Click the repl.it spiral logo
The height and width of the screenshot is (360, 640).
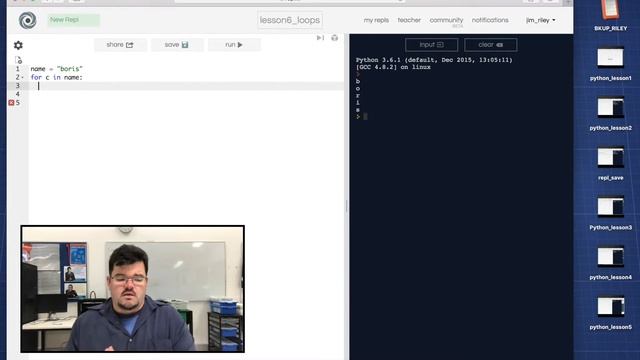click(x=28, y=20)
